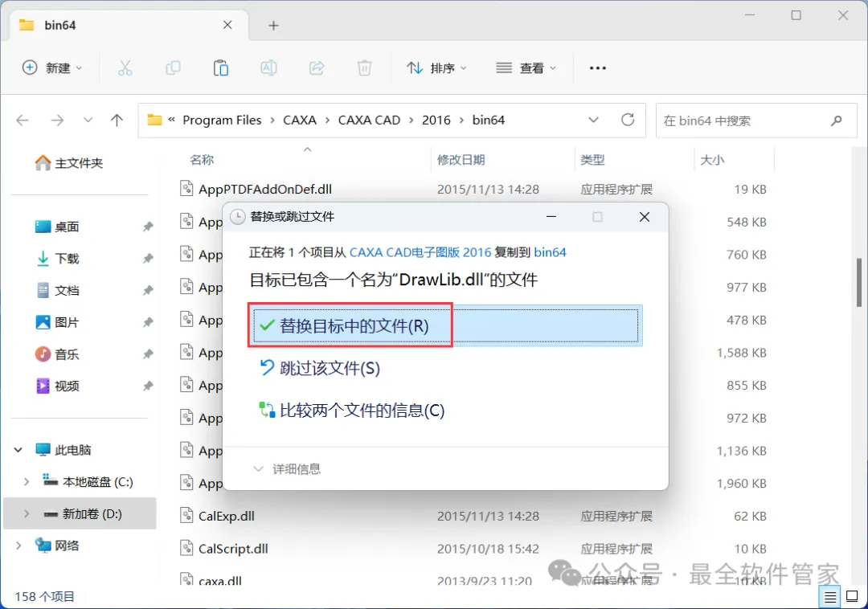Screen dimensions: 868x609
Task: Click CAXA CAD in the address path
Action: point(369,120)
